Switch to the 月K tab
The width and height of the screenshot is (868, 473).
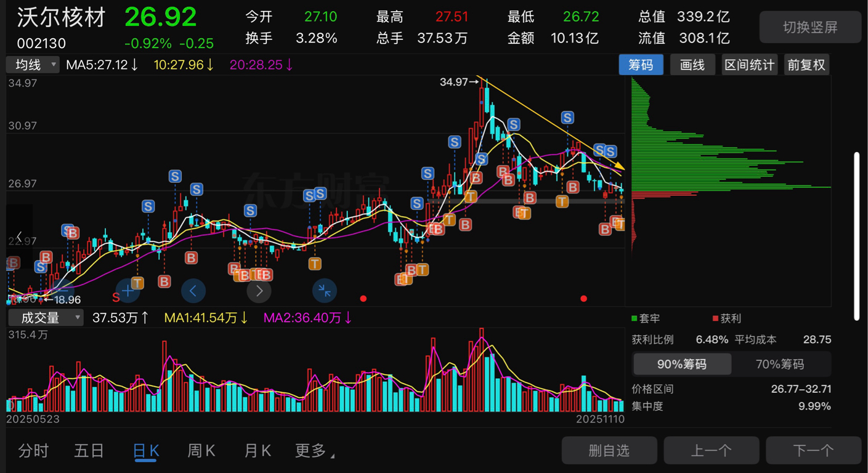(x=258, y=451)
